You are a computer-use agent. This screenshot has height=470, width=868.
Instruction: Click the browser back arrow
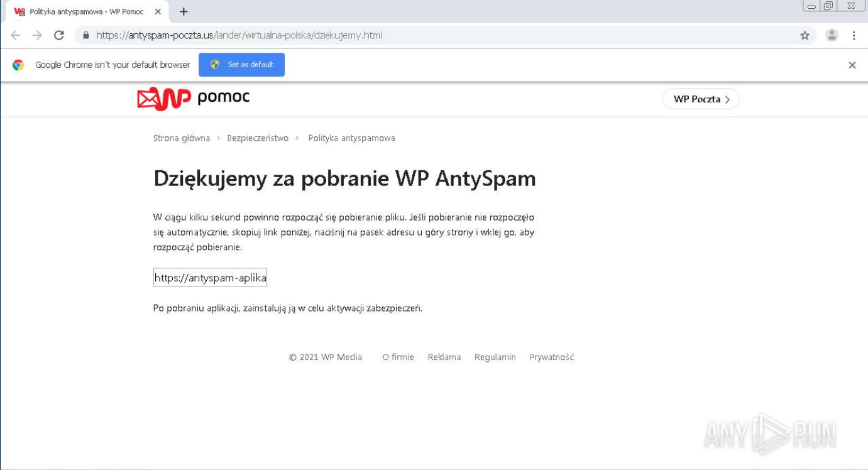(16, 36)
